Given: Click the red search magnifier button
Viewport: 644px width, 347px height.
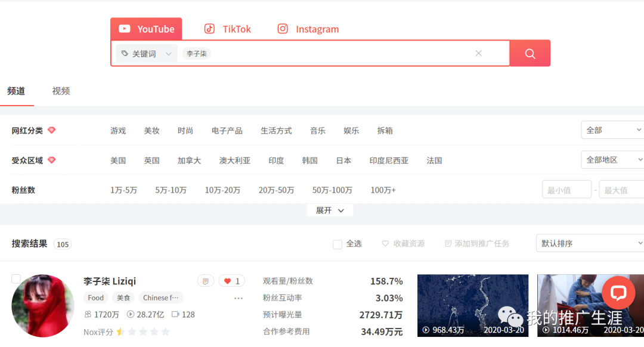Looking at the screenshot, I should coord(530,54).
